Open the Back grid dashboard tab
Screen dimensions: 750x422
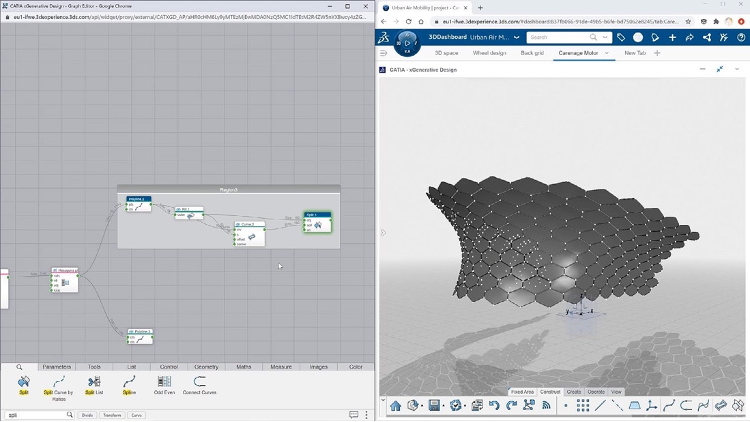point(532,53)
